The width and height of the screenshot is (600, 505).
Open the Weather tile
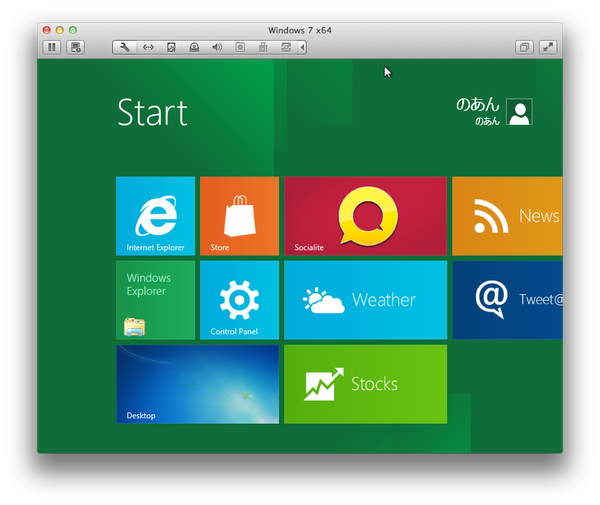[x=365, y=300]
